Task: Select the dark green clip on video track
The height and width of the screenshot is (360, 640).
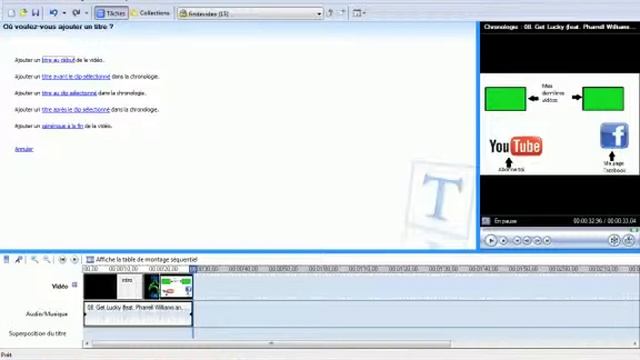Action: (x=152, y=287)
